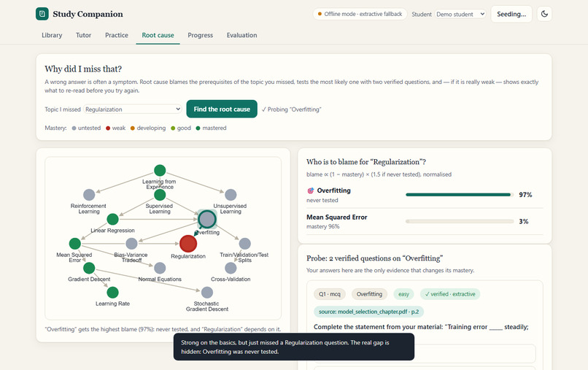Click the Probing "Overfitting" status text
Viewport: 588px width, 370px height.
pyautogui.click(x=291, y=109)
